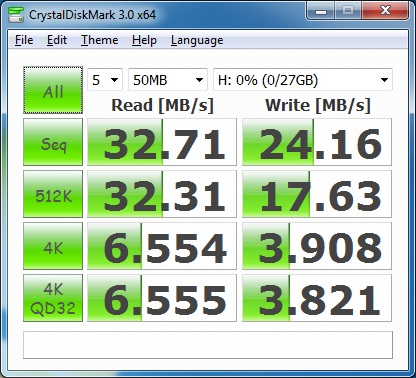
Task: Click the Write [MB/s] column header
Action: pos(318,106)
